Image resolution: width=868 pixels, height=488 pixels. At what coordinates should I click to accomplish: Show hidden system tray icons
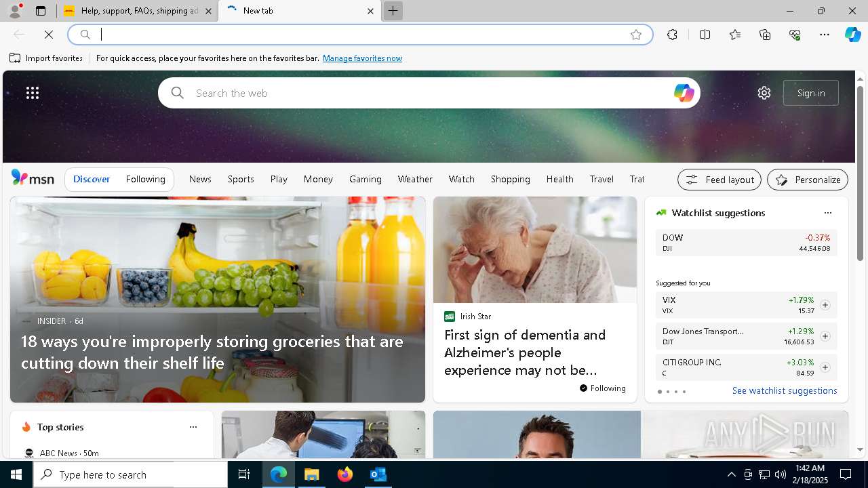[x=731, y=474]
